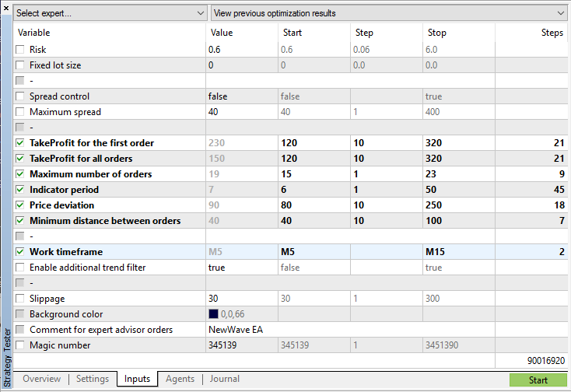Image resolution: width=571 pixels, height=392 pixels.
Task: Open the Select expert dropdown
Action: tap(110, 13)
